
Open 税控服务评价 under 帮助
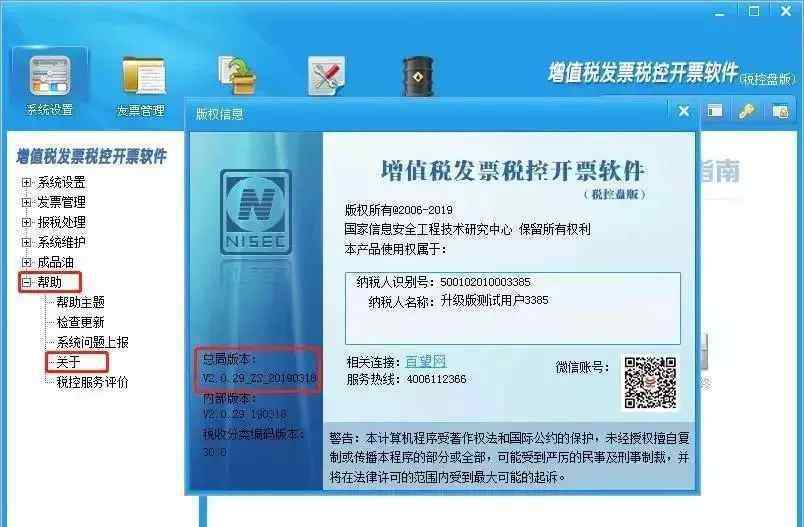[x=92, y=382]
